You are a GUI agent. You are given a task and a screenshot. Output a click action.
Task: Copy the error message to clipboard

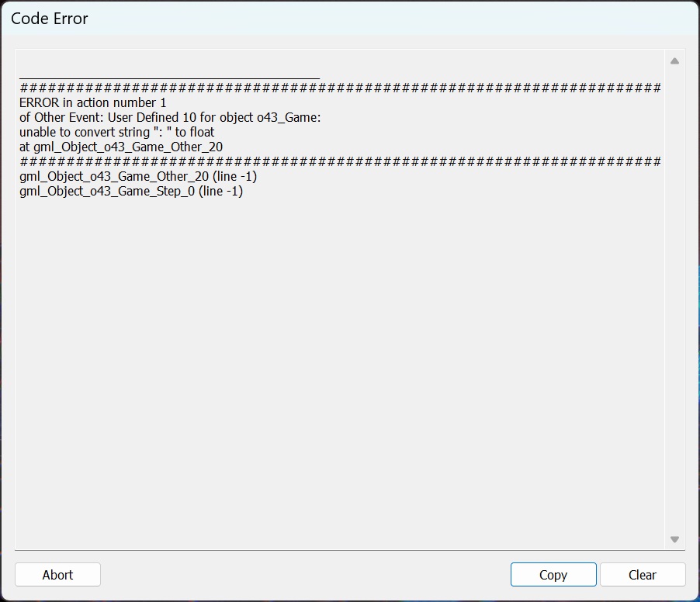[553, 574]
